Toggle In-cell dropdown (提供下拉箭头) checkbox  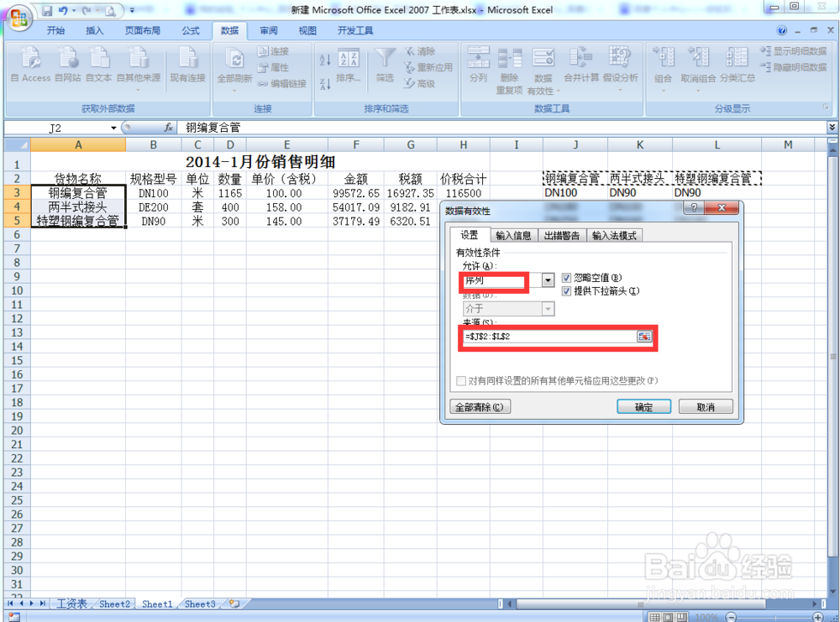click(566, 291)
